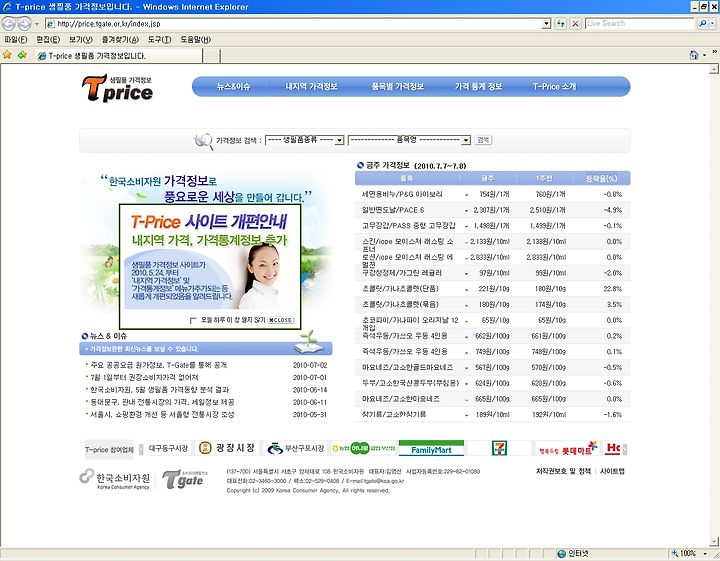Open the 즐겨찾기(A) menu

pyautogui.click(x=120, y=39)
